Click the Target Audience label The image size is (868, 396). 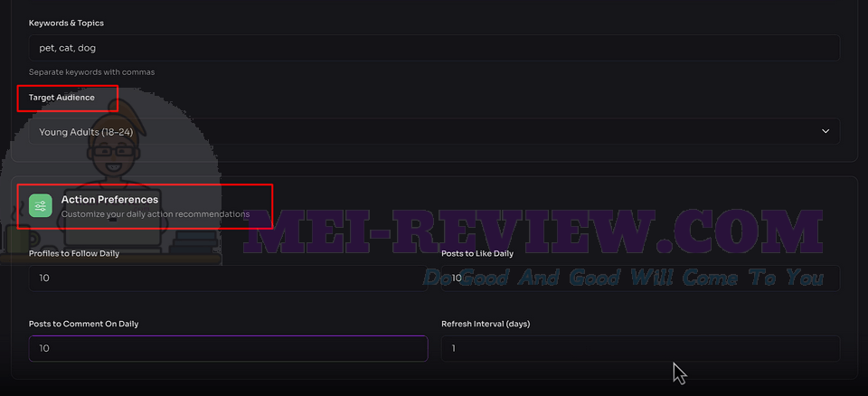tap(61, 98)
